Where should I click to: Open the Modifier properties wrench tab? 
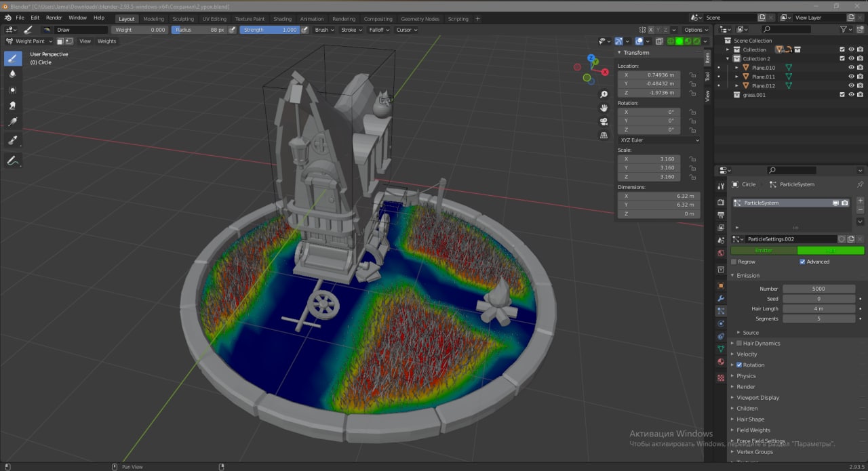coord(720,298)
